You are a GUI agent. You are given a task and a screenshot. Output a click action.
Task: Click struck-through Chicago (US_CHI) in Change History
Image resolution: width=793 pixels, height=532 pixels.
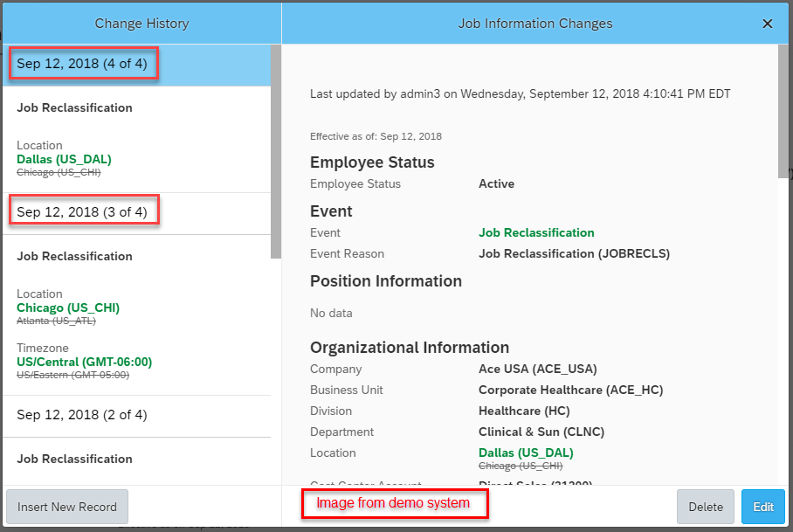click(59, 172)
